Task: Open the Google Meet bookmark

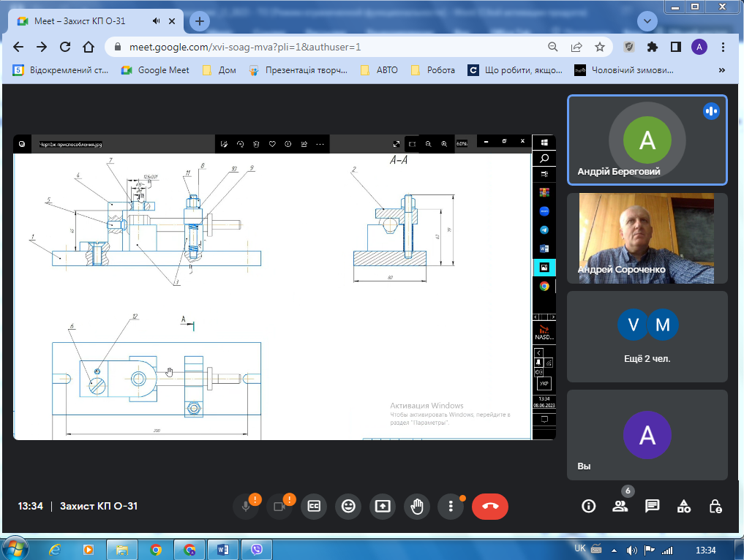Action: [155, 70]
